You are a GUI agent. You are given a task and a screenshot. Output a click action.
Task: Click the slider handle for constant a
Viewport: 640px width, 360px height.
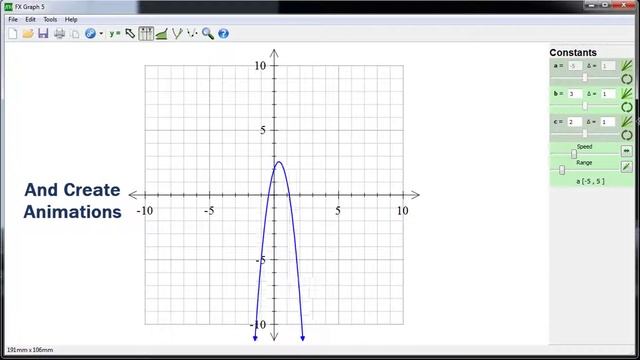click(585, 78)
